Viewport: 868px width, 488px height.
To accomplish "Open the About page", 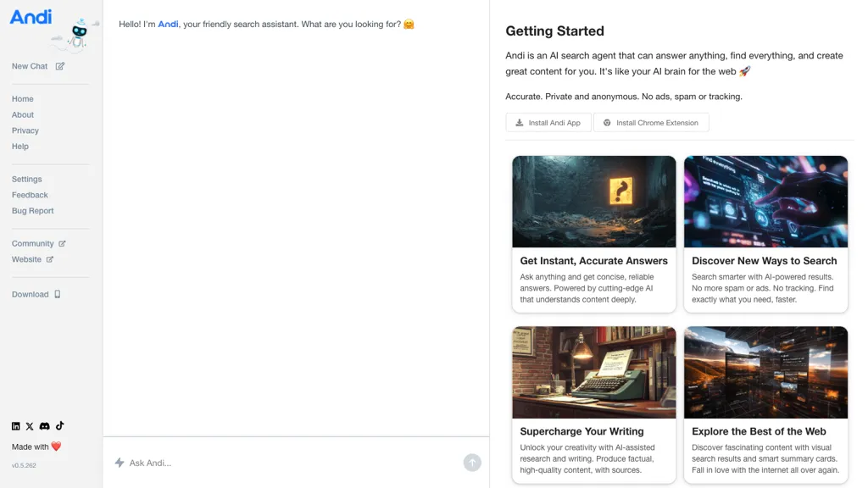I will [x=23, y=115].
